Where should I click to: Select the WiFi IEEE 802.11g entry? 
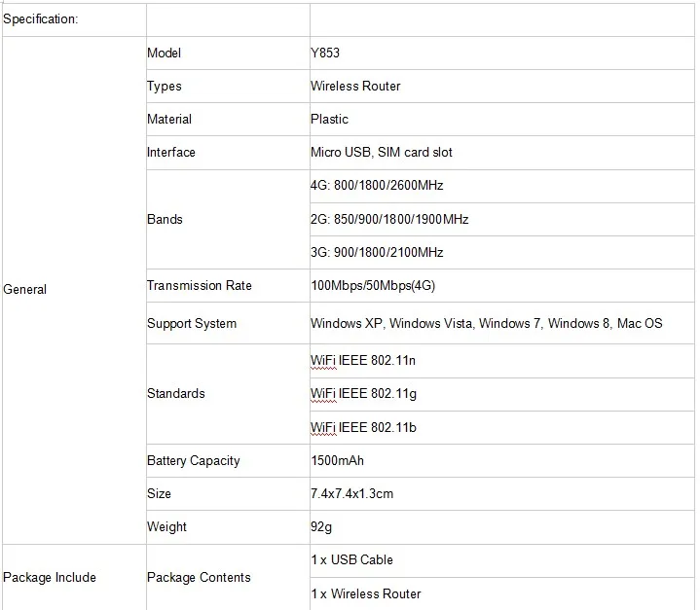363,394
